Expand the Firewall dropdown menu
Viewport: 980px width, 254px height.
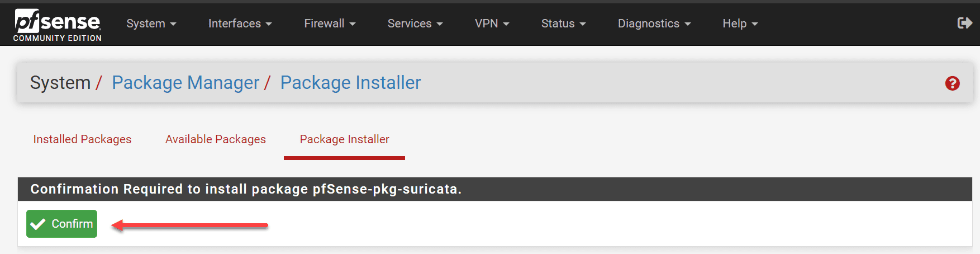coord(330,23)
